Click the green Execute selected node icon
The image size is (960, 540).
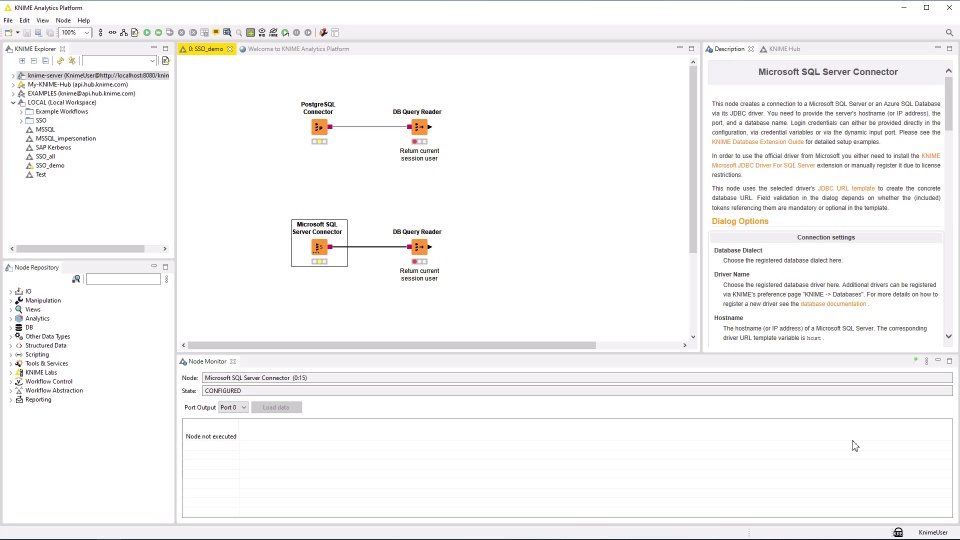[x=147, y=32]
